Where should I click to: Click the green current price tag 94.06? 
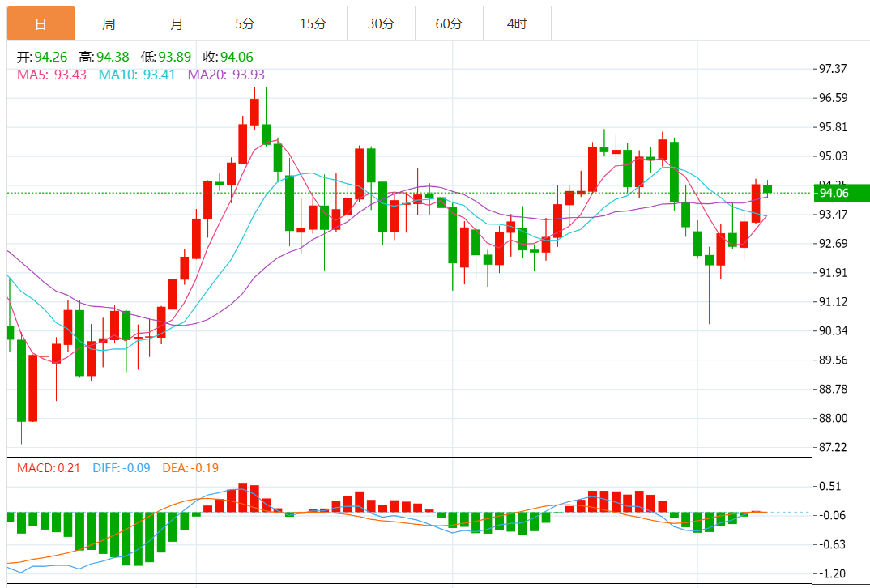tap(841, 193)
